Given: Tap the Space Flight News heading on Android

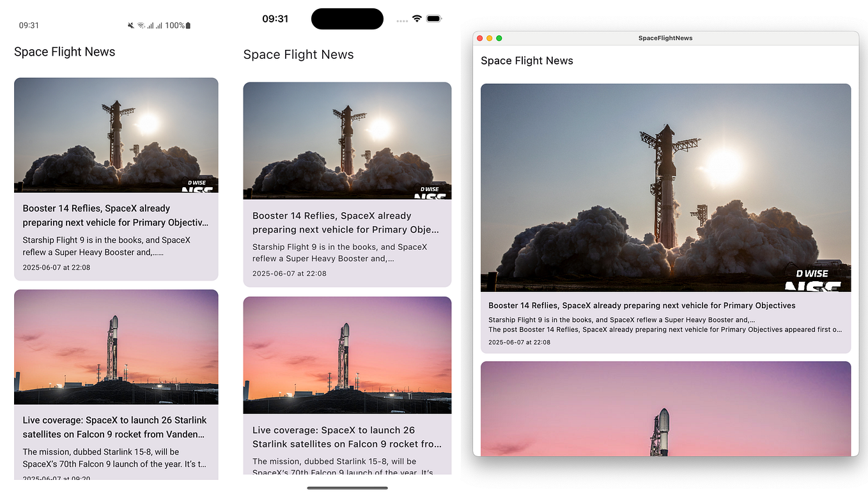Looking at the screenshot, I should [64, 52].
